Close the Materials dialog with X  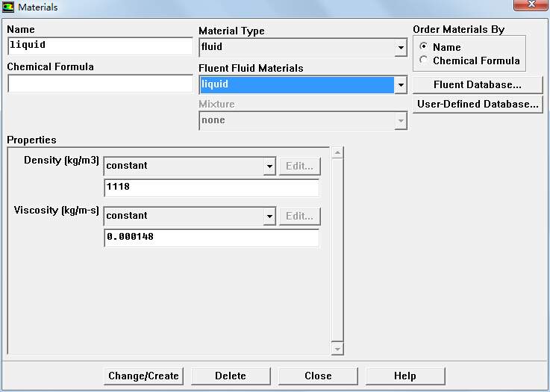531,4
